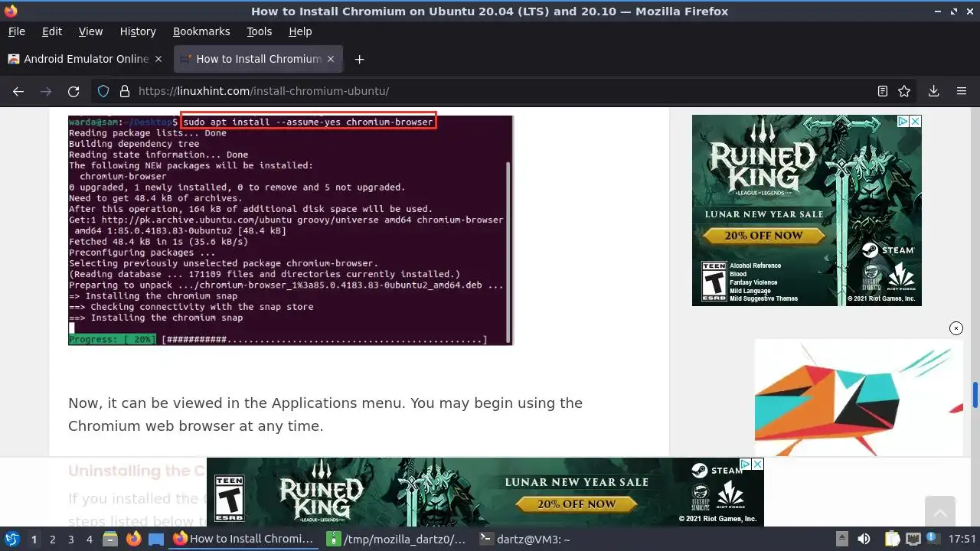Image resolution: width=980 pixels, height=551 pixels.
Task: Open the clipboard manager tray icon
Action: point(891,539)
